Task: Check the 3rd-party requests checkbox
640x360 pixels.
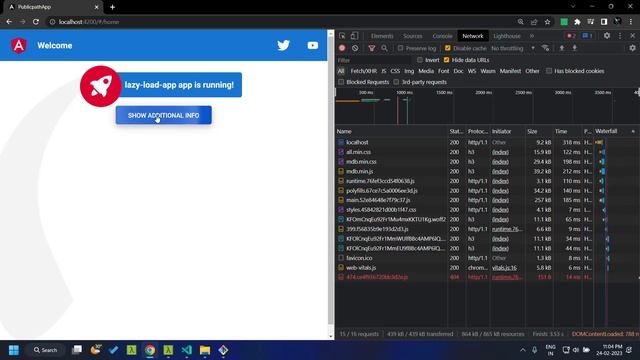Action: click(396, 82)
